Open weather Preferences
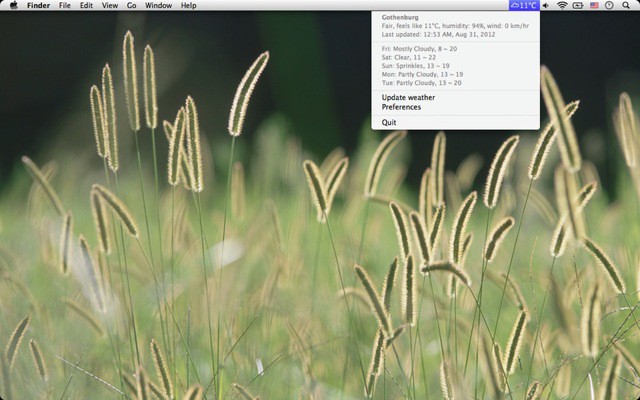Screen dimensions: 640x400 401,107
